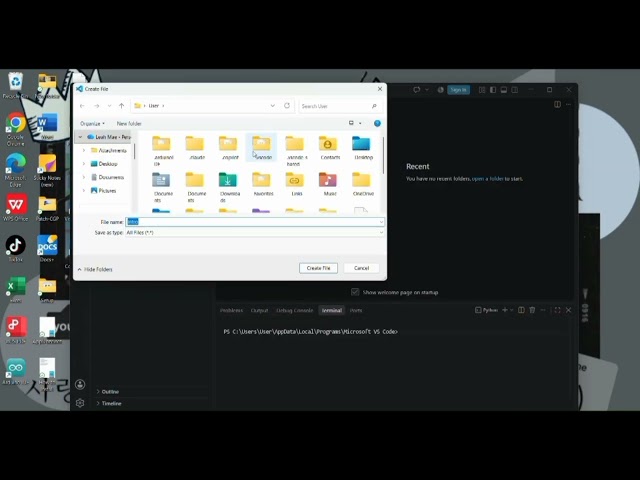
Task: Open the Recent locations dropdown arrow
Action: 109,106
